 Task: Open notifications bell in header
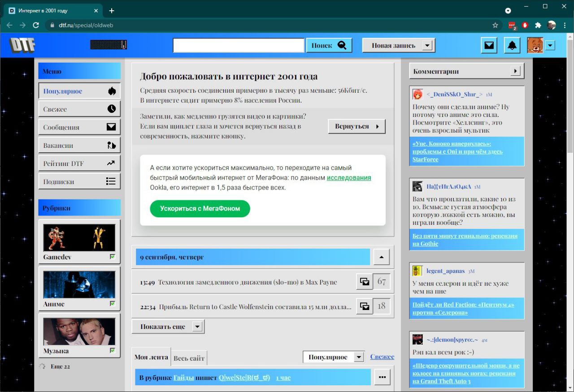[512, 45]
